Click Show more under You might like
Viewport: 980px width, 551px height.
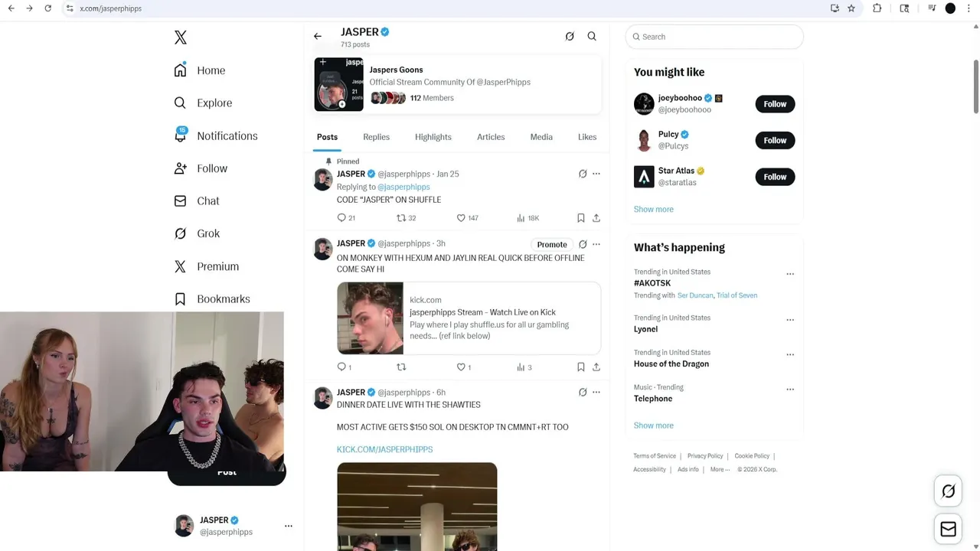654,209
